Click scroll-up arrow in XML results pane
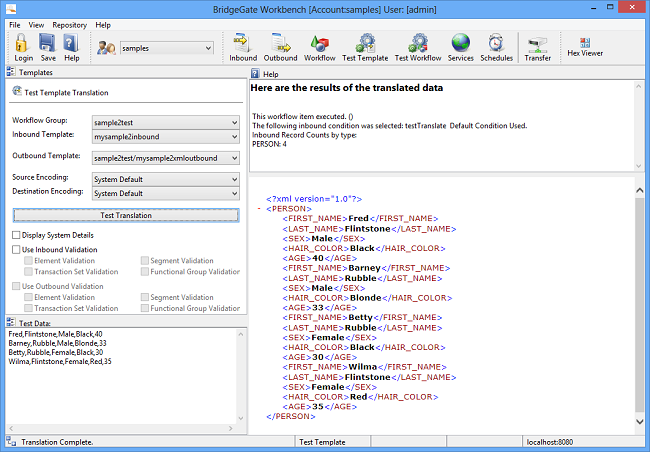 point(639,190)
